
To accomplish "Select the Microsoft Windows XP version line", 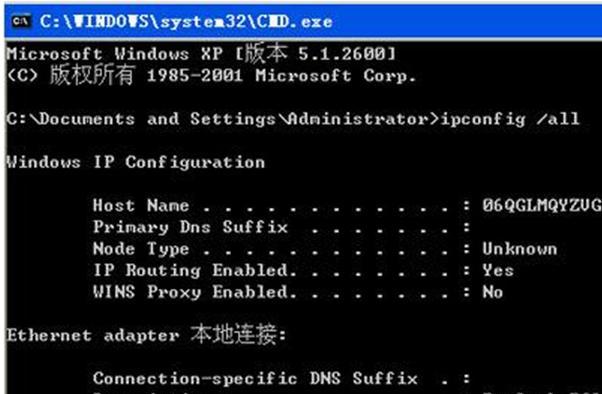I will click(201, 53).
